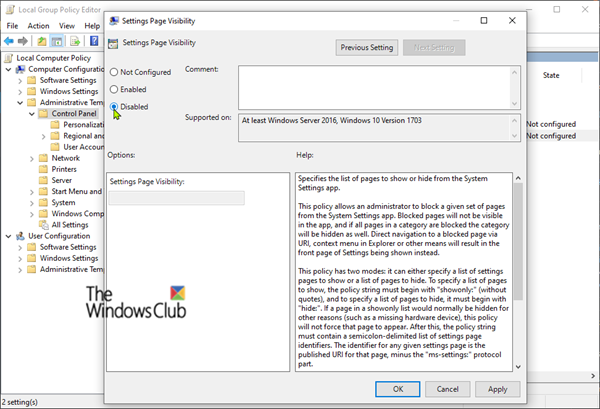Collapse the Control Panel tree node
This screenshot has width=600, height=409.
coord(32,114)
